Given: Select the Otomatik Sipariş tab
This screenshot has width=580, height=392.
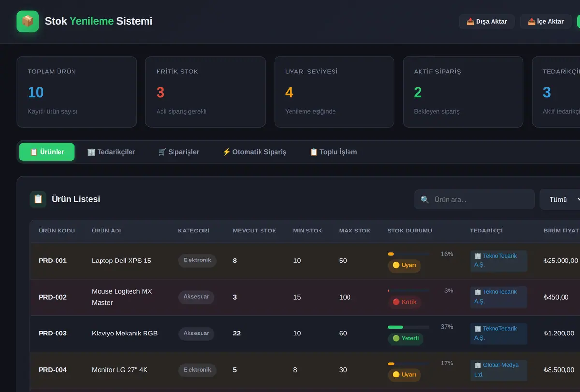Looking at the screenshot, I should tap(254, 152).
